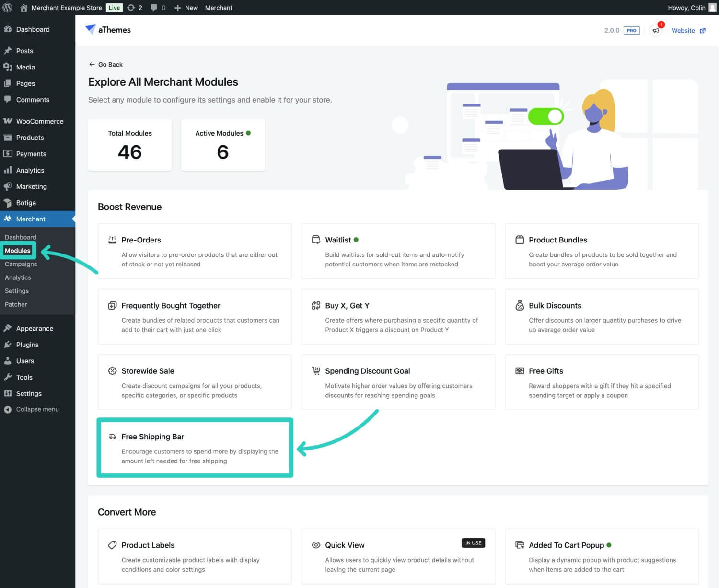Click the Bulk Discounts title
Image resolution: width=719 pixels, height=588 pixels.
coord(555,305)
